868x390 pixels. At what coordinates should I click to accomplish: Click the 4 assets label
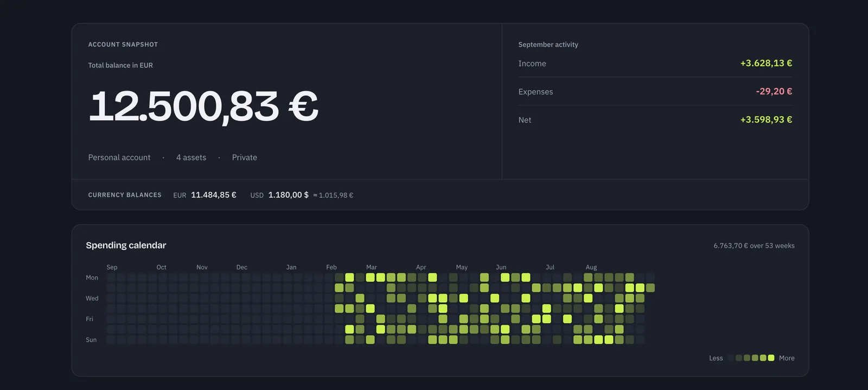(x=191, y=157)
